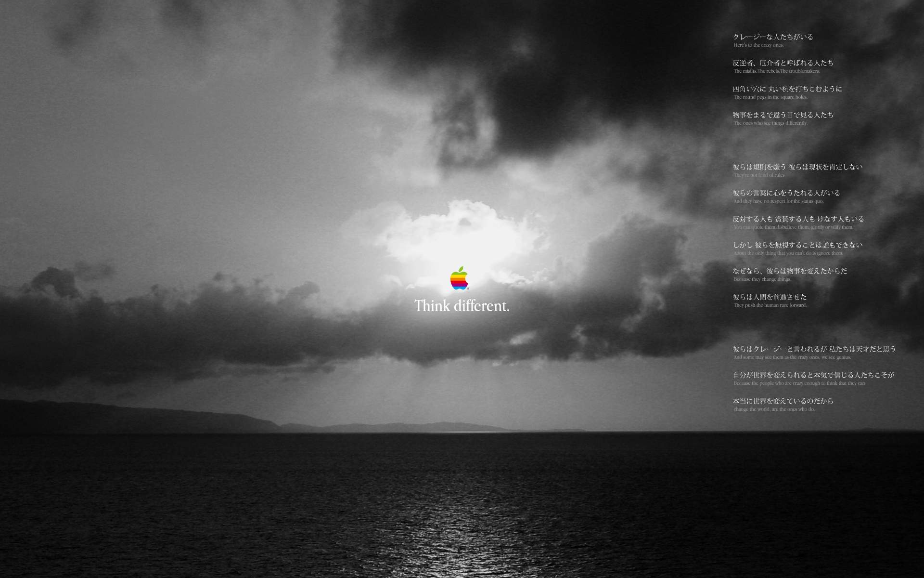Click the Japanese line 'しかし 彼らを無視することは誰もできない'
This screenshot has width=924, height=578.
coord(797,245)
